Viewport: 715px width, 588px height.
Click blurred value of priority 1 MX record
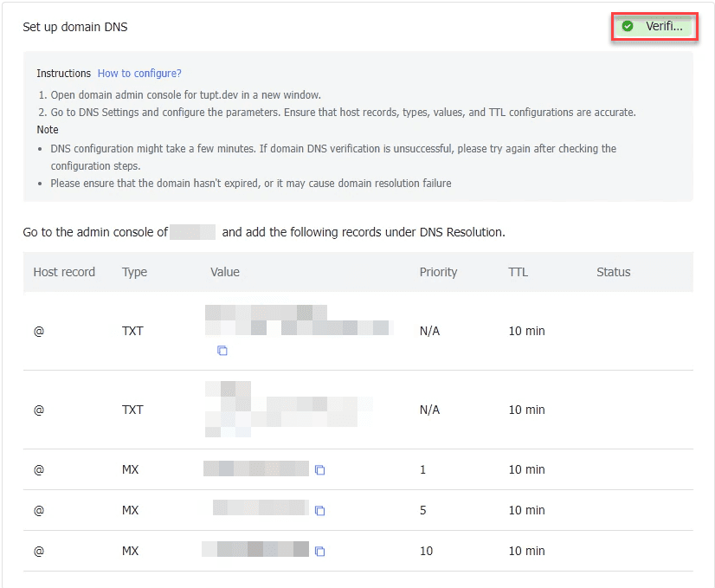[x=256, y=468]
